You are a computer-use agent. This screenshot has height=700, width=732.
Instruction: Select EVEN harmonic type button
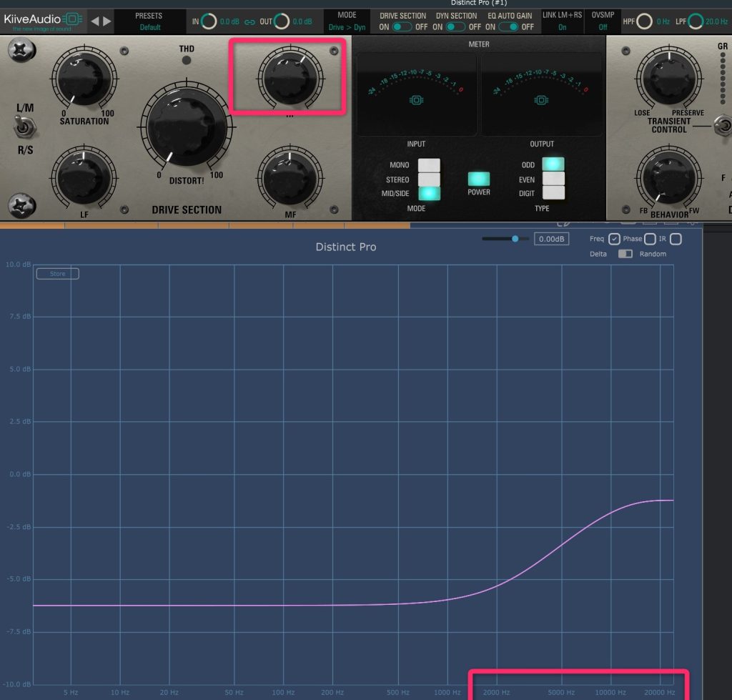click(553, 179)
